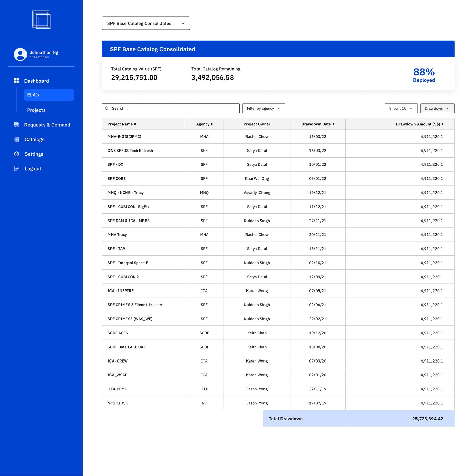The image size is (476, 476).
Task: Click the Project Owner column header
Action: coord(257,124)
